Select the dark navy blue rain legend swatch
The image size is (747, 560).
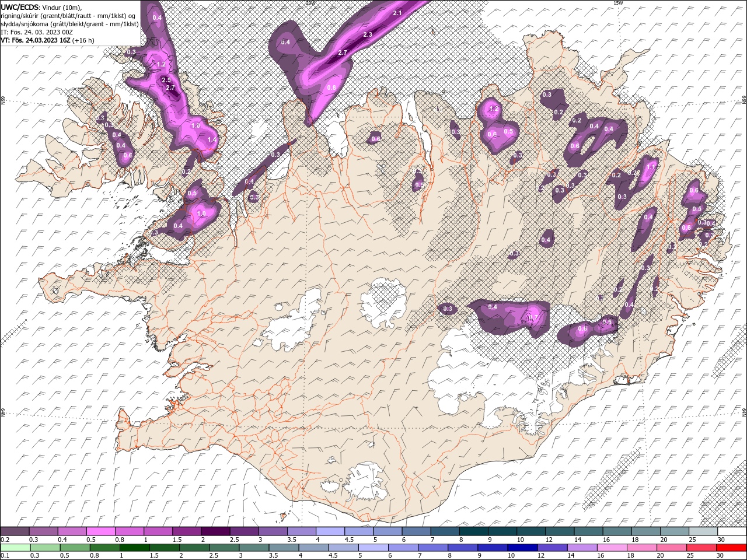(521, 548)
